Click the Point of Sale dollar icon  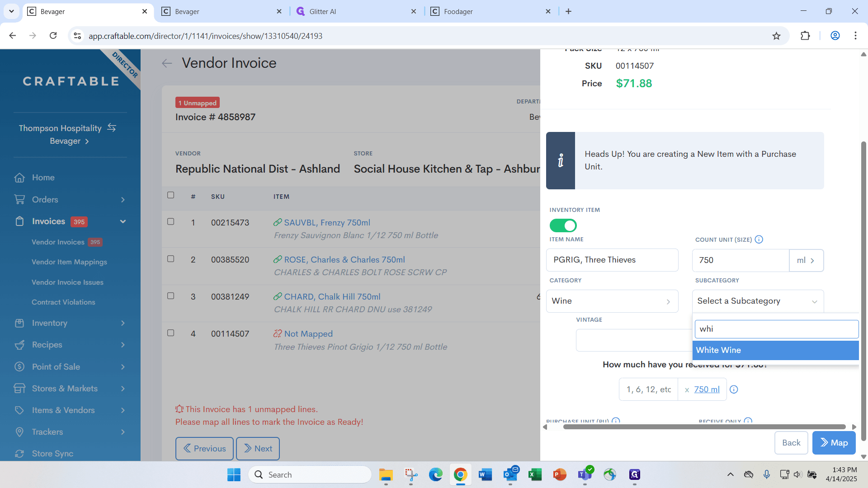(19, 366)
